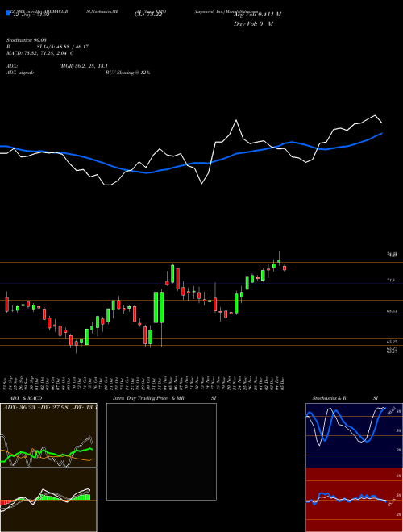
Task: Open the blue Stochastics mini chart
Action: click(355, 435)
